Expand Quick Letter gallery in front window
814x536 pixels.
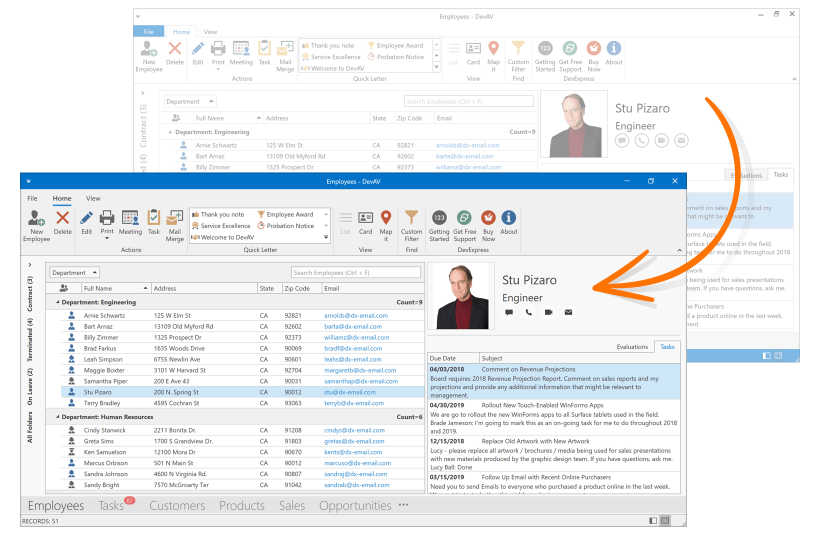pos(326,237)
